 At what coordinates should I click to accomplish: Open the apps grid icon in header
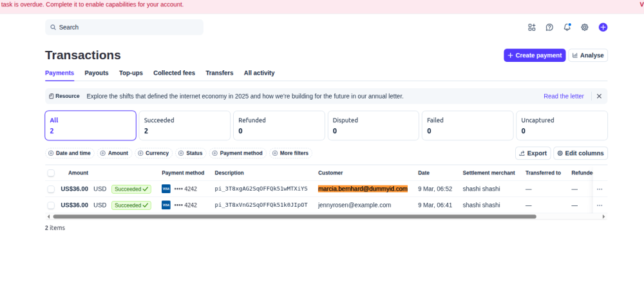click(x=531, y=27)
